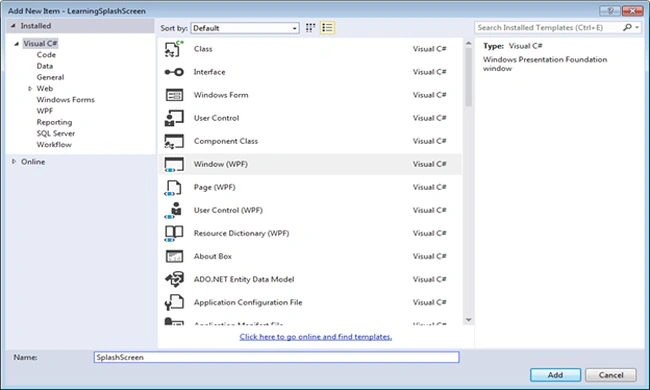Close the Add New Item dialog
Viewport: 650px width, 390px height.
click(x=633, y=11)
